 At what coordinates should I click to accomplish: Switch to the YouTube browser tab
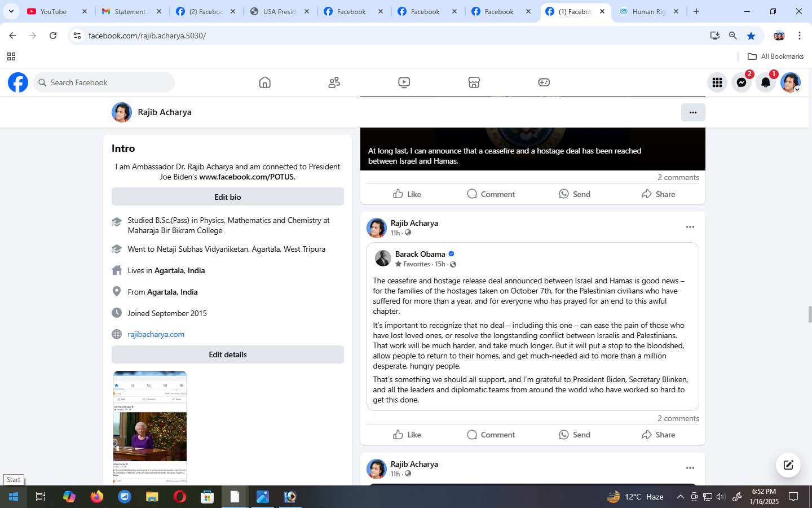point(54,11)
